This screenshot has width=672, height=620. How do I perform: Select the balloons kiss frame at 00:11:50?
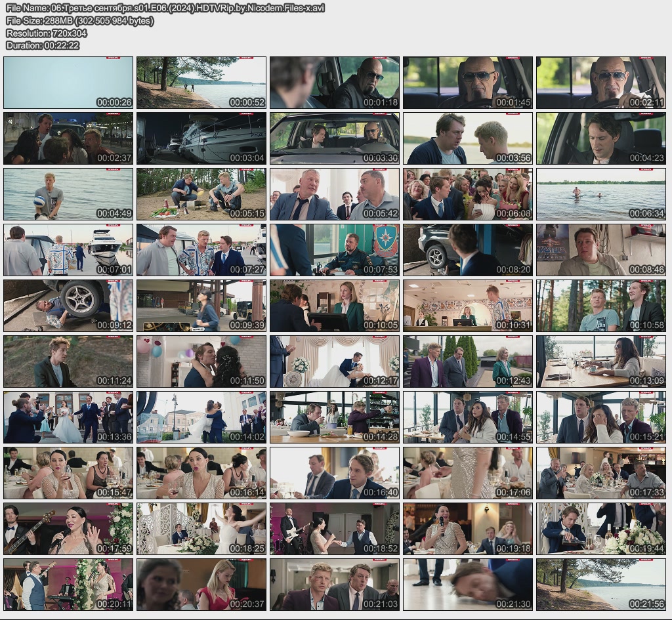201,362
